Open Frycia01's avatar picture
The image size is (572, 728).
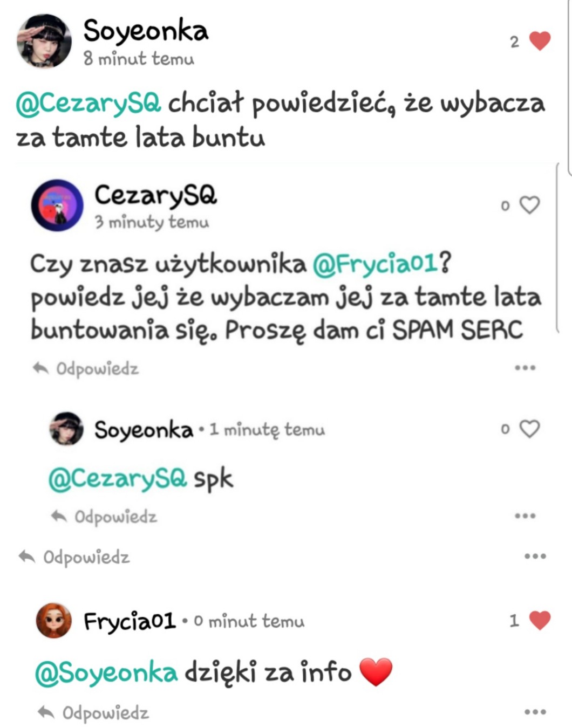click(x=54, y=620)
